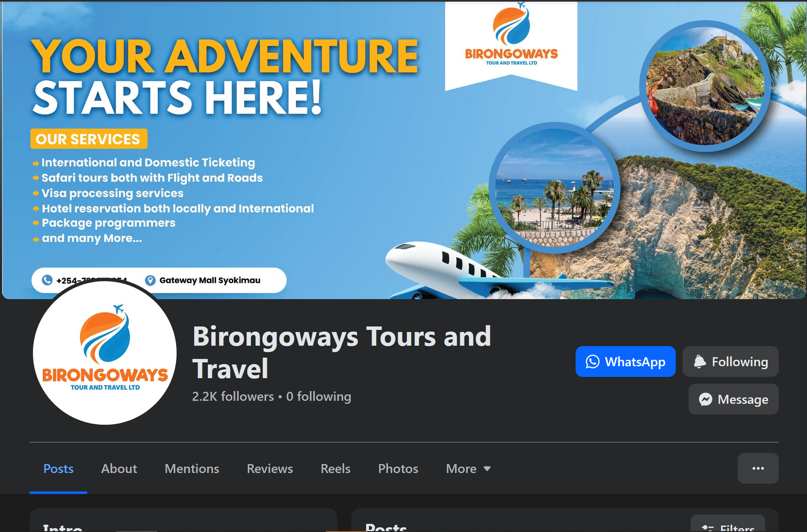Open the Reviews tab
The width and height of the screenshot is (807, 532).
[x=270, y=469]
